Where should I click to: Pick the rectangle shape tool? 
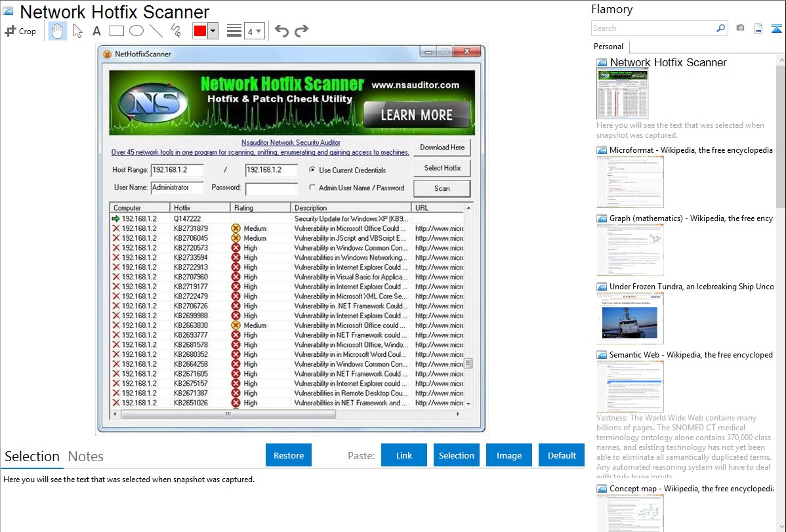[x=116, y=31]
